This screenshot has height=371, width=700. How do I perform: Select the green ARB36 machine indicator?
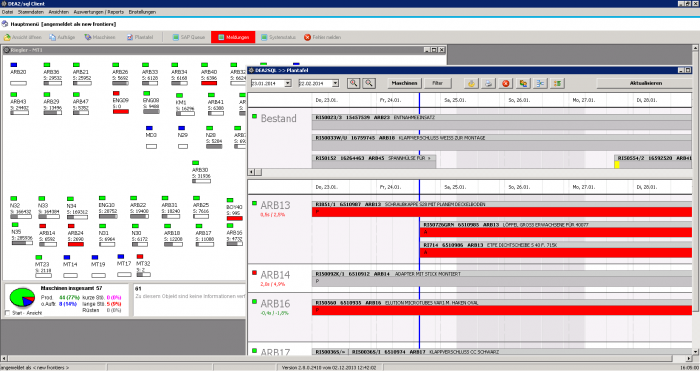47,65
